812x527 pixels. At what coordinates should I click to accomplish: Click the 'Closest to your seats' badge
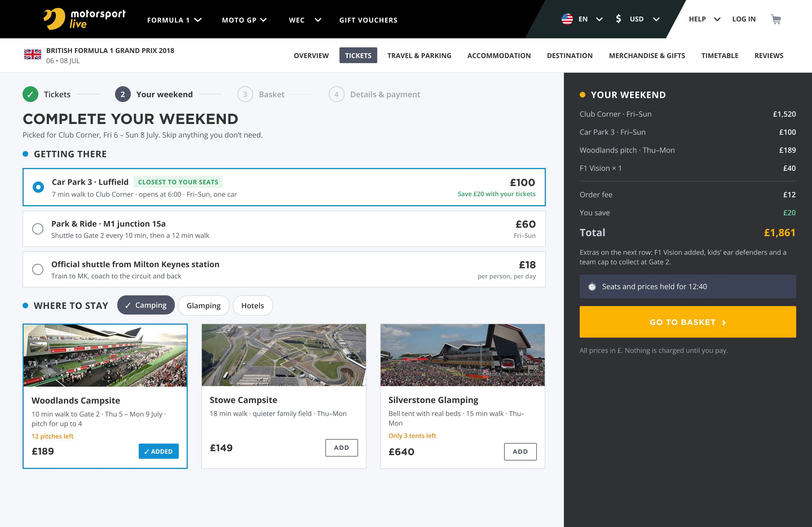coord(178,182)
